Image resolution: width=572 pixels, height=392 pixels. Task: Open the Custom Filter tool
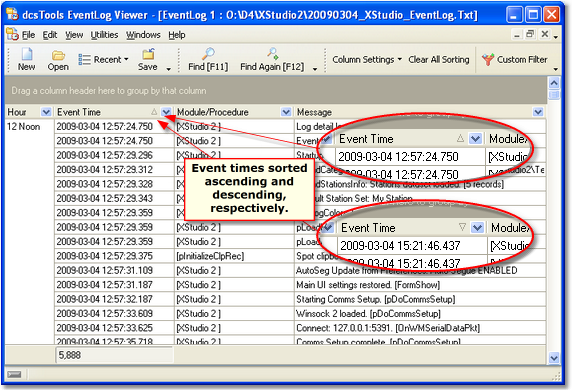[x=514, y=59]
